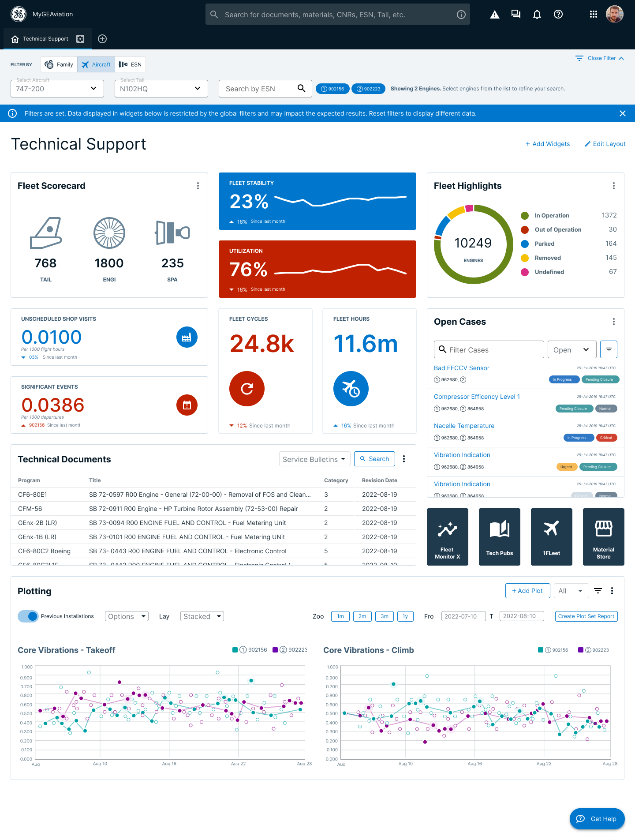
Task: Select the Family filter option
Action: click(59, 64)
